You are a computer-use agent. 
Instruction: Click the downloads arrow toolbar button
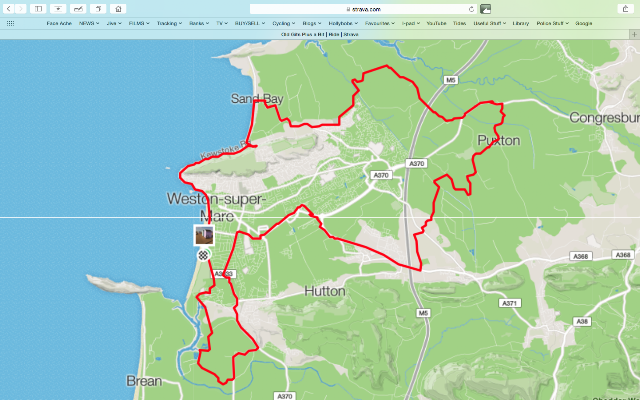click(x=58, y=9)
